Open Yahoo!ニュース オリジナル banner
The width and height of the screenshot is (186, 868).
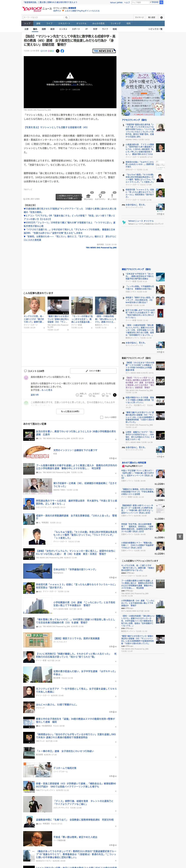(143, 222)
